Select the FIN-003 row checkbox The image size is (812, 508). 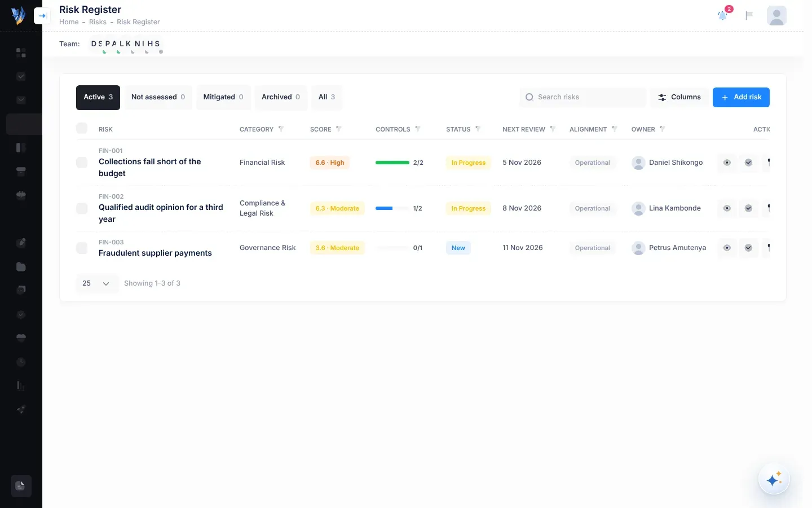pos(82,248)
